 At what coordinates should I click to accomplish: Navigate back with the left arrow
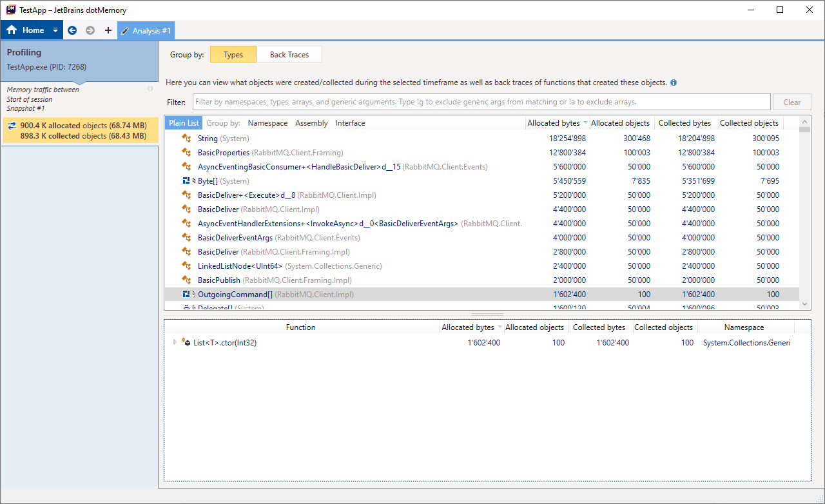pos(72,30)
